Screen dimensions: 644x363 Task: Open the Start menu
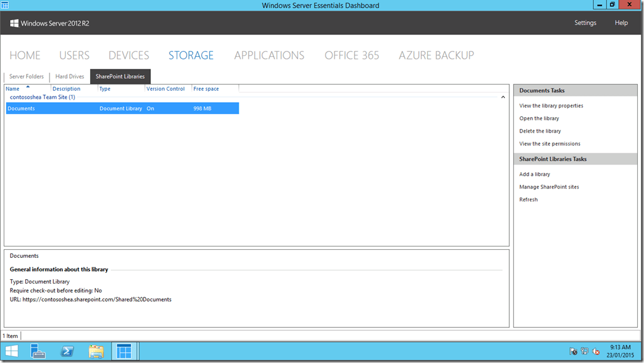pos(11,351)
